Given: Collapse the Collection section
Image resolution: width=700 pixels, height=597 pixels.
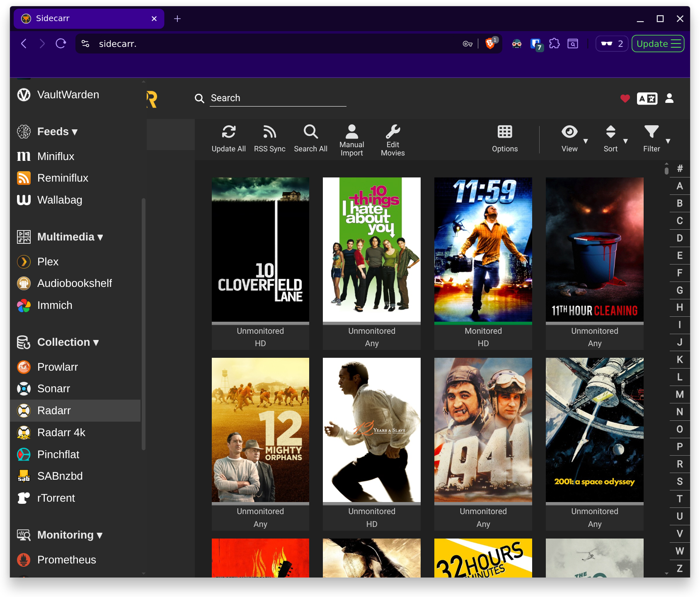Looking at the screenshot, I should click(68, 342).
